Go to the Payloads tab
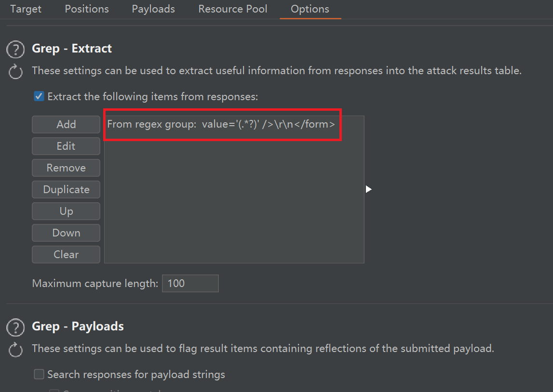553x392 pixels. (x=153, y=9)
